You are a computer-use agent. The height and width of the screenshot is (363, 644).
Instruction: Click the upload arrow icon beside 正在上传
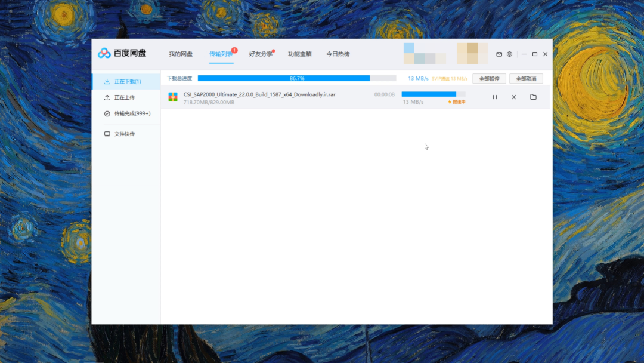[107, 97]
